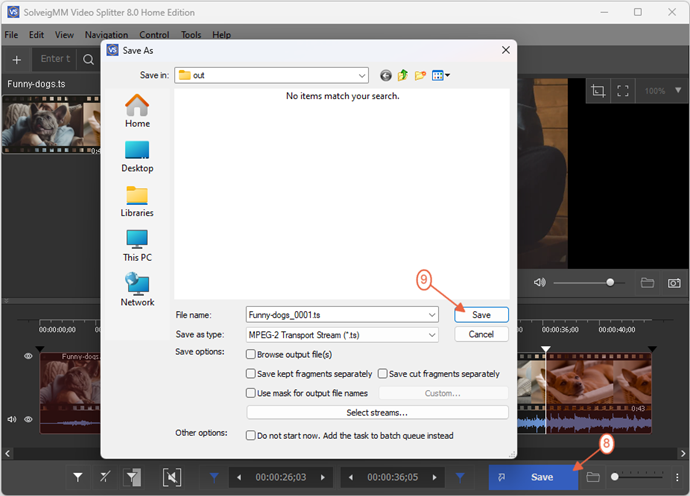Open the Save as type dropdown

432,335
